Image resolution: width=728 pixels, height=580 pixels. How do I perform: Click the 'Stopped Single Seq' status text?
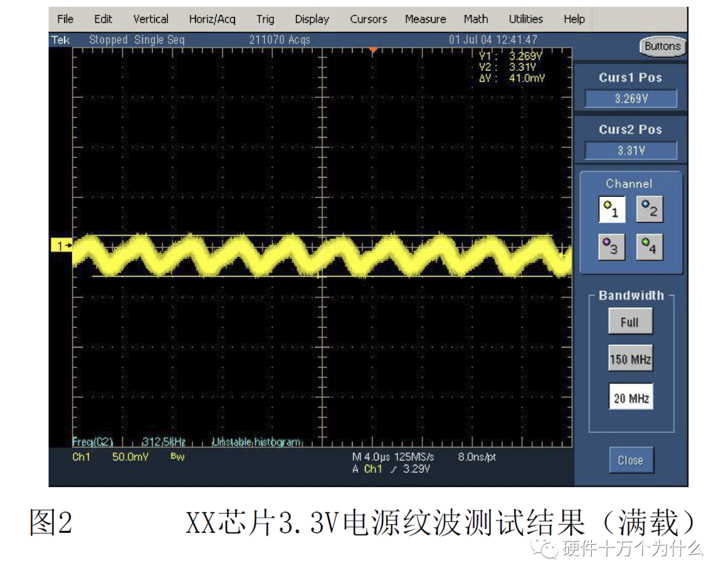[137, 40]
